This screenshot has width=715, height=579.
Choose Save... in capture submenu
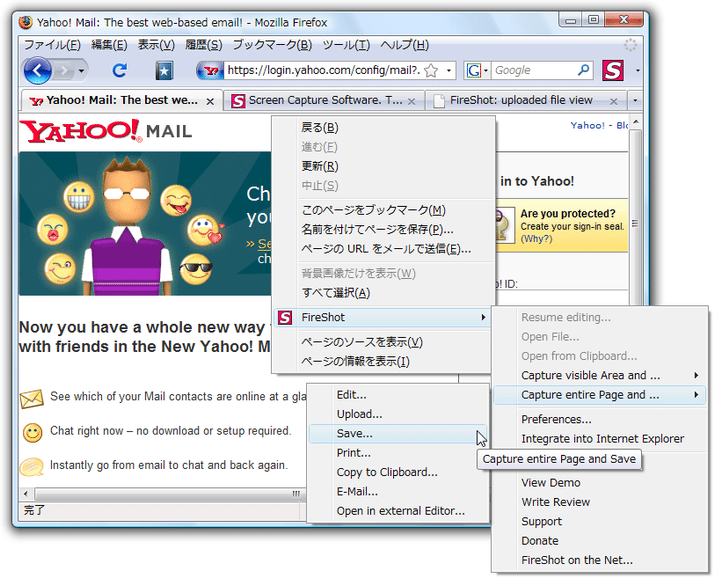(398, 434)
